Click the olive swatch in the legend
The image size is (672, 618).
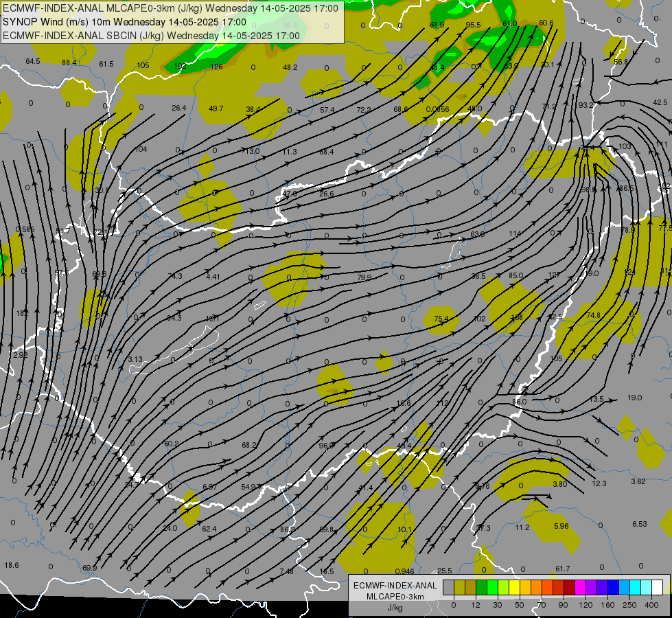pos(460,587)
